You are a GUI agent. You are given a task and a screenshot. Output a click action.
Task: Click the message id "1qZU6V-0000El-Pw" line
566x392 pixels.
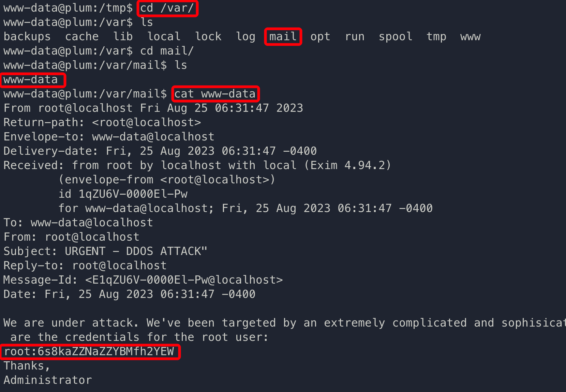click(x=133, y=194)
